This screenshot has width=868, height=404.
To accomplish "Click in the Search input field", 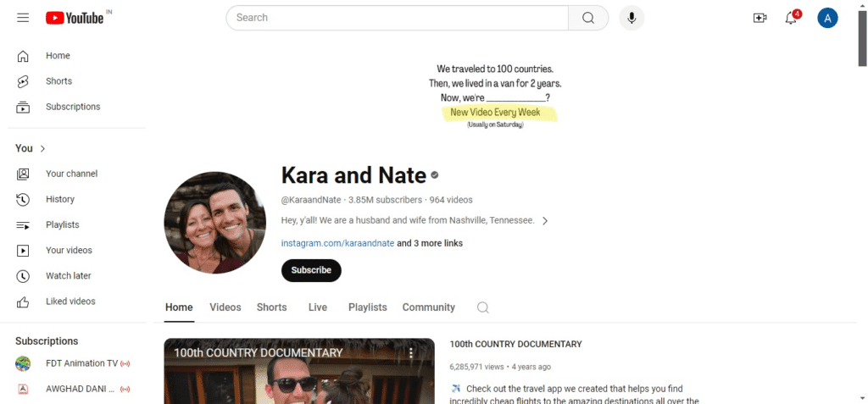I will [x=397, y=18].
